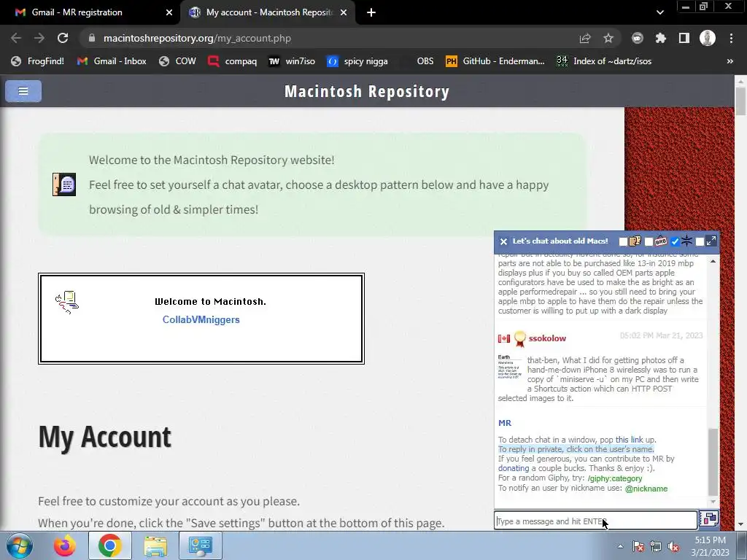Select the My account - Macintosh Repository tab

click(x=269, y=12)
